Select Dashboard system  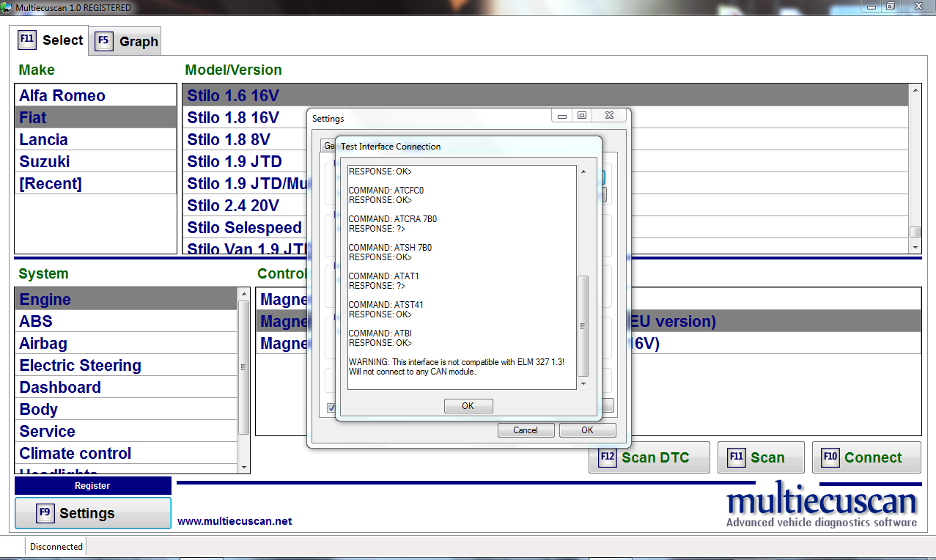126,387
